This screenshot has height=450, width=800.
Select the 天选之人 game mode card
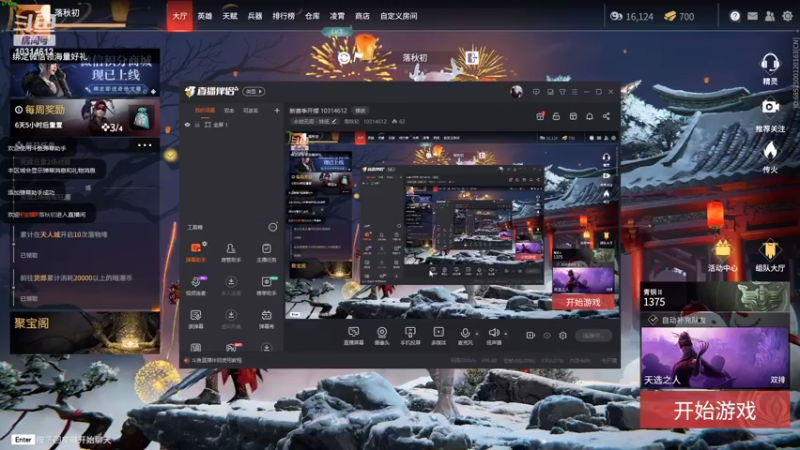coord(714,358)
